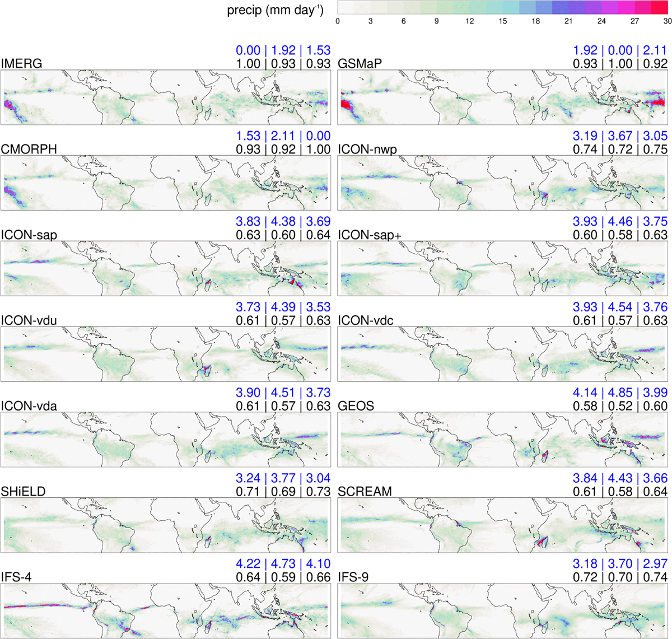Click the ICON-sap map panel

click(166, 269)
